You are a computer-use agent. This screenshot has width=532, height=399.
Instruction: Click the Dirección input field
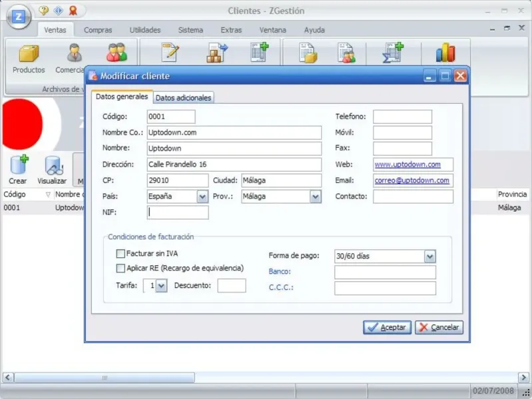pyautogui.click(x=234, y=164)
